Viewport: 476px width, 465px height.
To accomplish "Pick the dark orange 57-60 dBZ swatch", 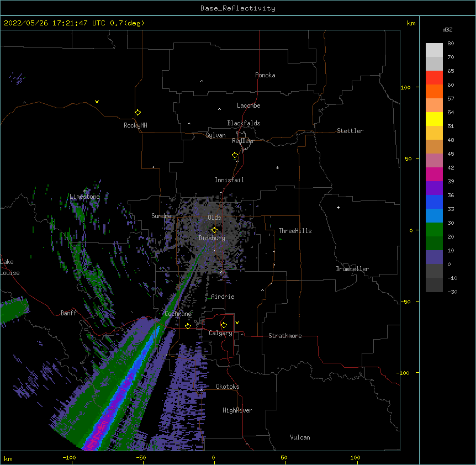I will click(x=434, y=91).
